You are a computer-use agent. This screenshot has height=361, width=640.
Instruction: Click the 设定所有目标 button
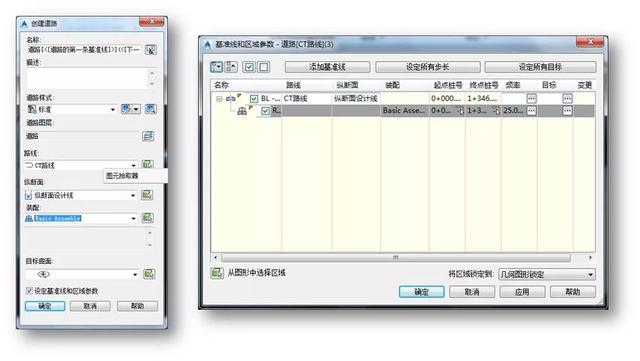pos(540,67)
